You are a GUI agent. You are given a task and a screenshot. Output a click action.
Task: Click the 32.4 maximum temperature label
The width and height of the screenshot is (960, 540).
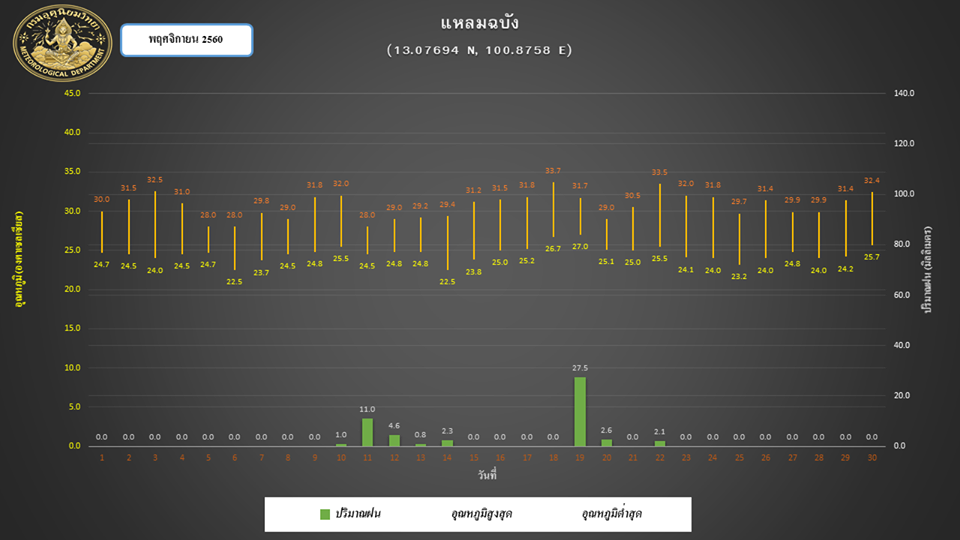(872, 181)
